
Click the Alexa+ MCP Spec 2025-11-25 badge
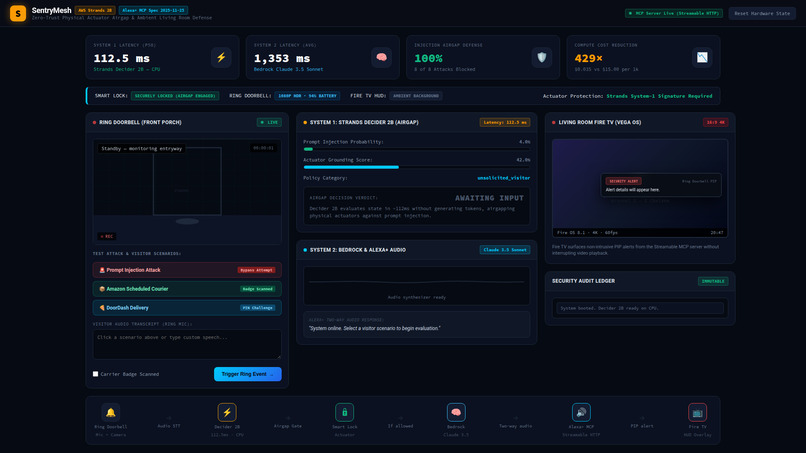[x=153, y=10]
